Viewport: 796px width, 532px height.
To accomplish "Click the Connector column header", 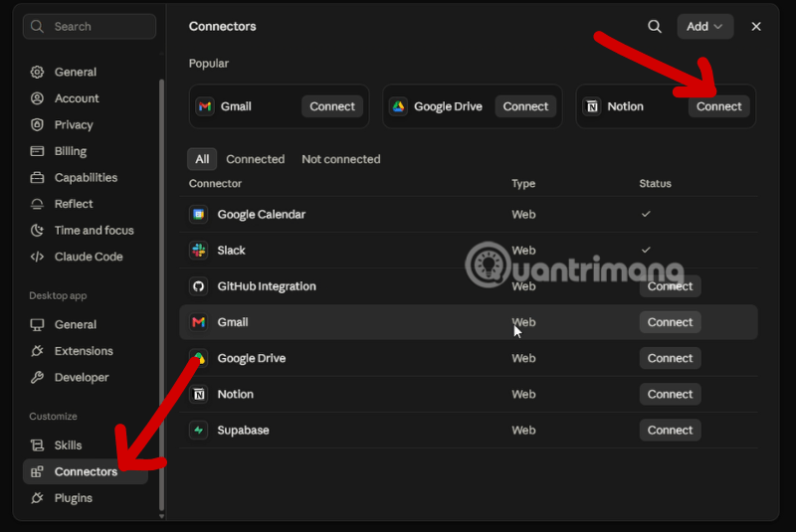I will click(x=215, y=184).
